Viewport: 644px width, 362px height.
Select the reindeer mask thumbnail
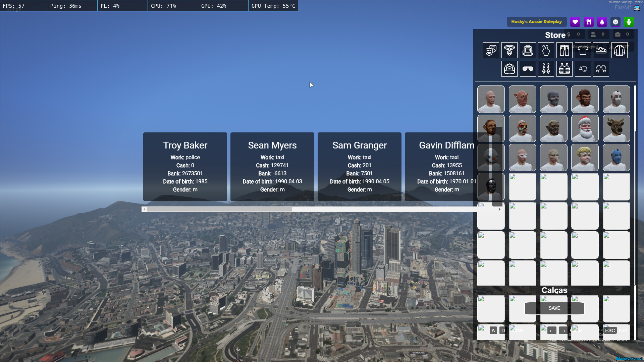[x=616, y=128]
